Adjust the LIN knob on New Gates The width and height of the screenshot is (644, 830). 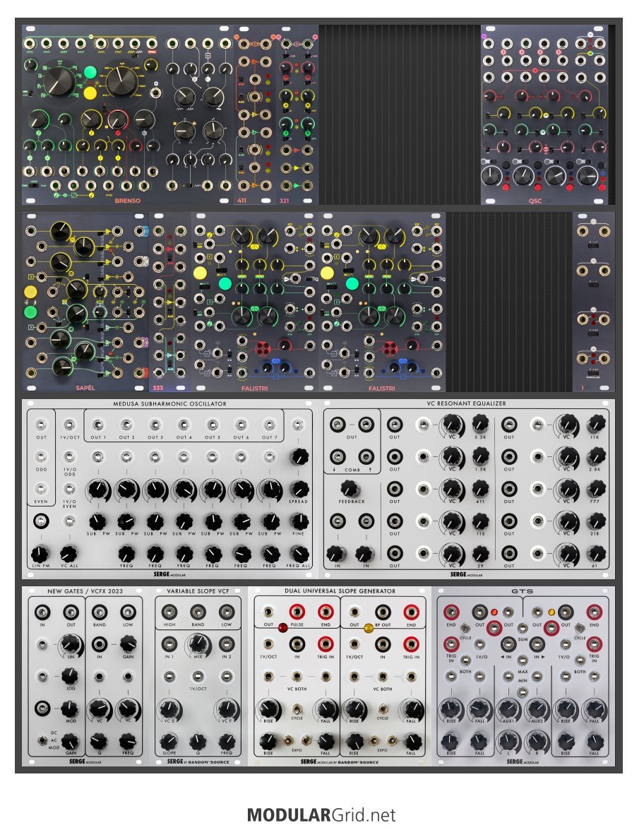pyautogui.click(x=71, y=644)
